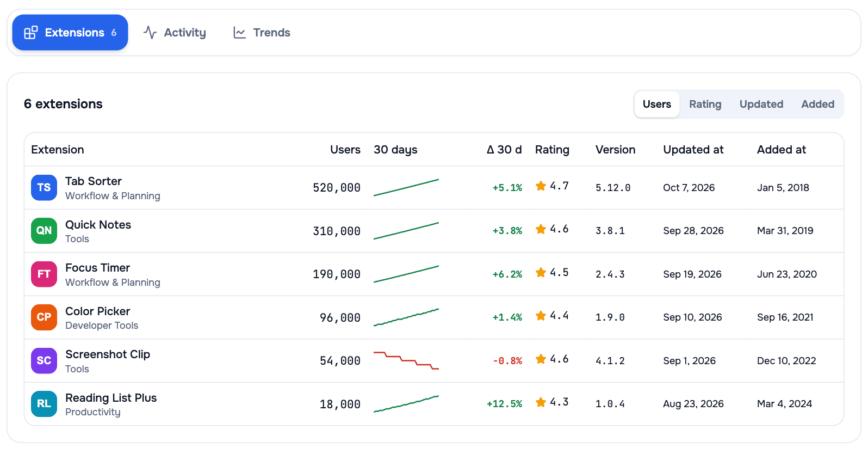Image resolution: width=868 pixels, height=454 pixels.
Task: Click the star icon in Tab Sorter row
Action: click(x=541, y=186)
